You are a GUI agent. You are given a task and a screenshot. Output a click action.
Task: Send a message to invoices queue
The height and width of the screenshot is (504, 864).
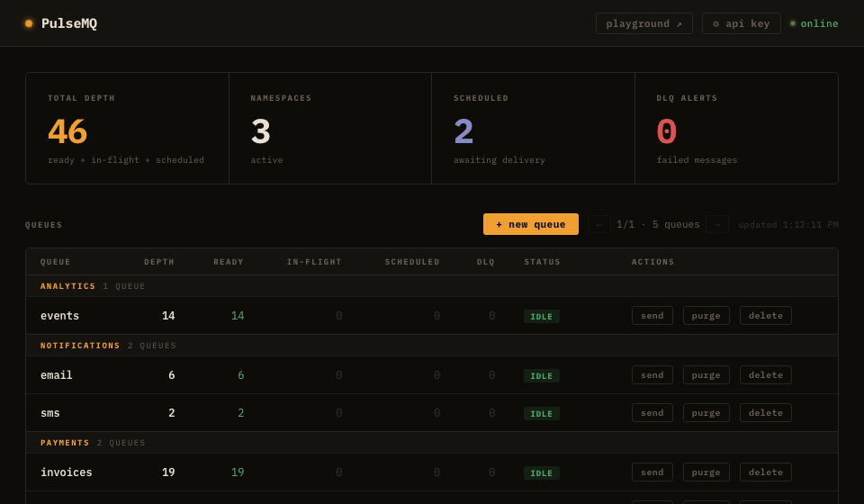click(652, 472)
